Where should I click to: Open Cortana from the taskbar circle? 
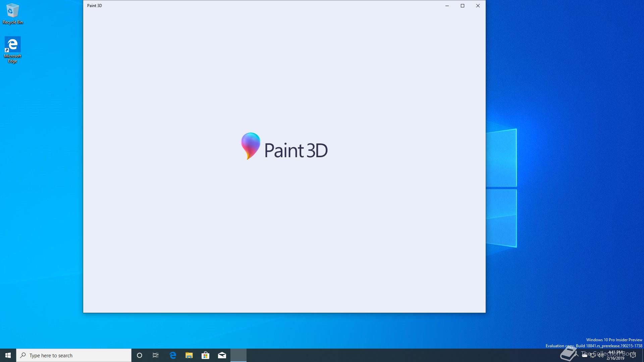(x=140, y=355)
